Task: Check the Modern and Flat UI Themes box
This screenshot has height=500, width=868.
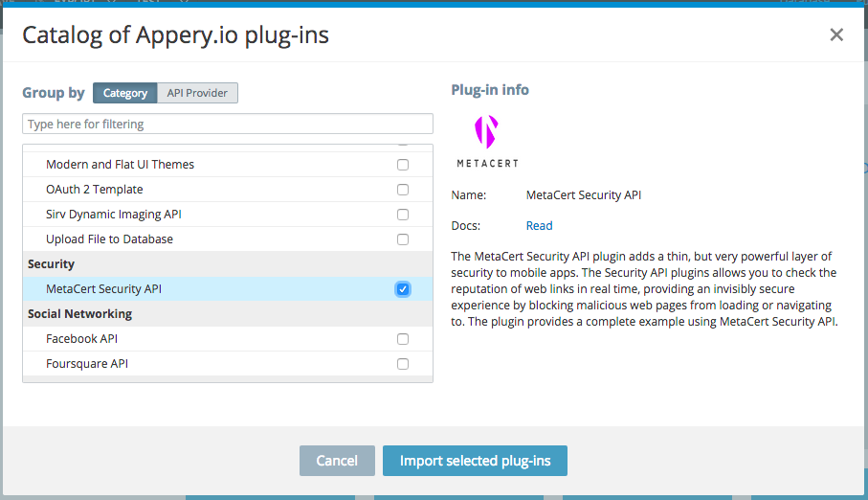Action: tap(403, 165)
